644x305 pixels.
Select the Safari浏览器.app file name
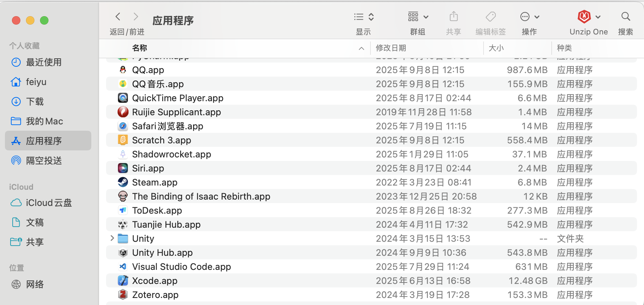(167, 126)
